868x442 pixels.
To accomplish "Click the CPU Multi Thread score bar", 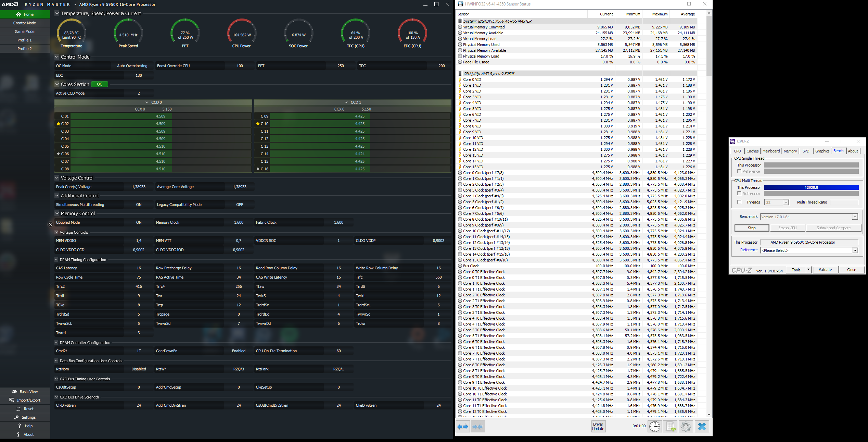I will tap(811, 187).
